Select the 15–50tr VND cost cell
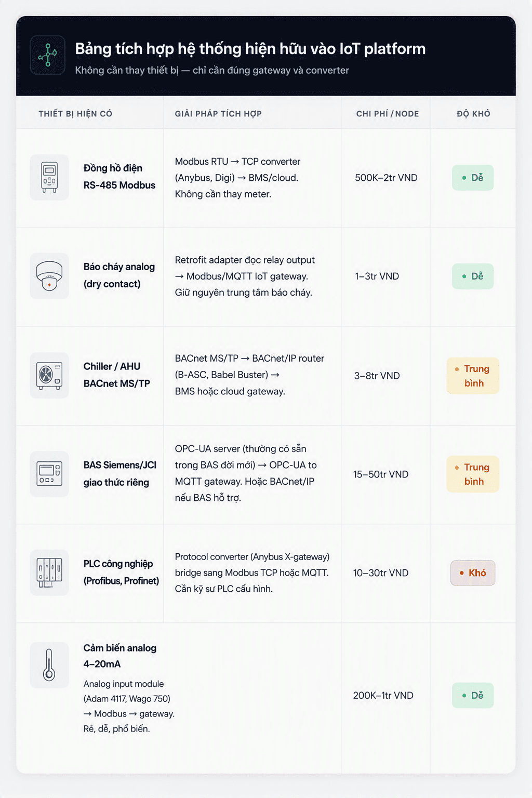 (x=381, y=474)
